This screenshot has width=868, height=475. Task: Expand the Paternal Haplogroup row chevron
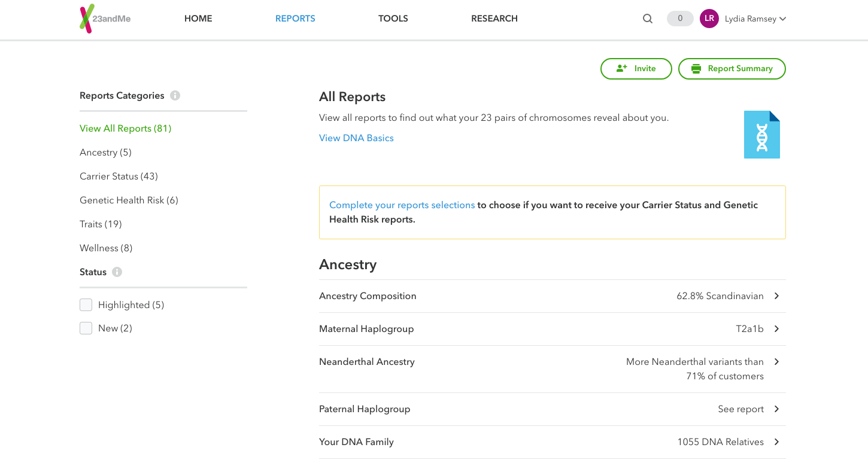click(776, 409)
